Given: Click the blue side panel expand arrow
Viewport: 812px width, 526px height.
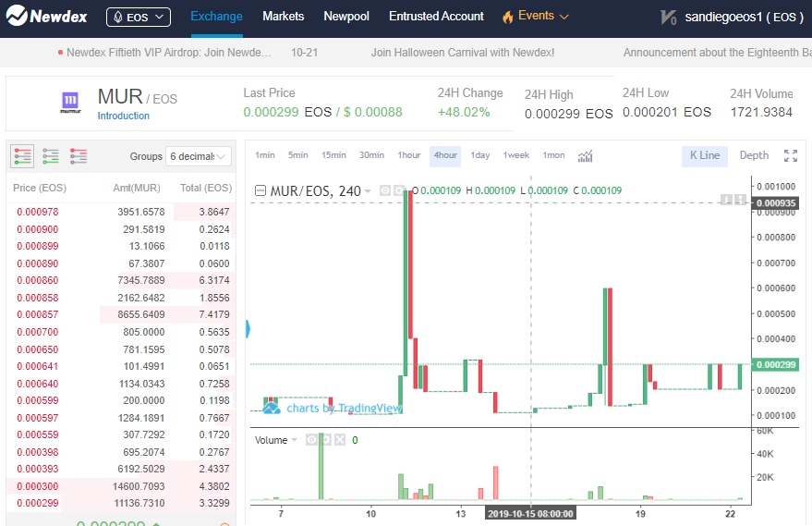Looking at the screenshot, I should [x=248, y=329].
